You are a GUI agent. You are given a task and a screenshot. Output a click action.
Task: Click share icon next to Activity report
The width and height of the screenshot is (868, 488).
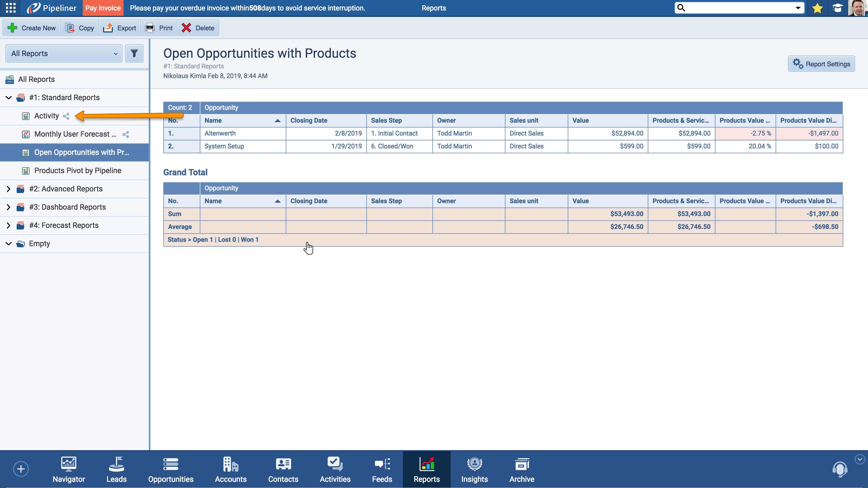(66, 116)
